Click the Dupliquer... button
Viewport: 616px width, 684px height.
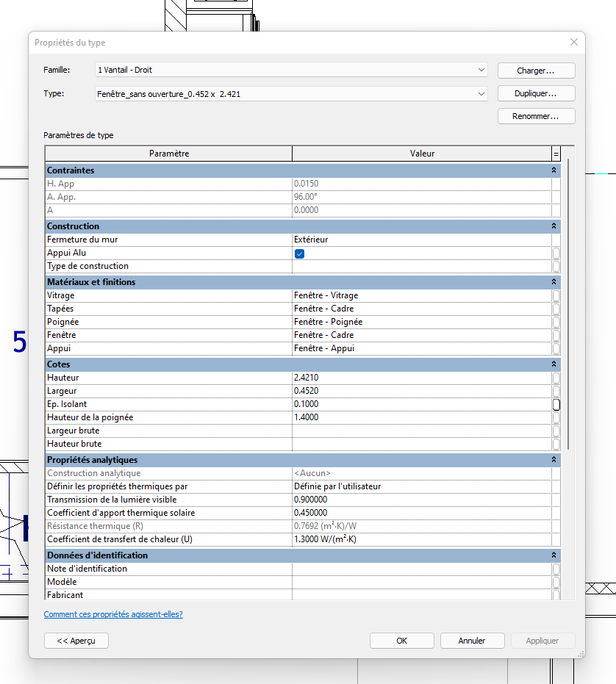[x=536, y=93]
